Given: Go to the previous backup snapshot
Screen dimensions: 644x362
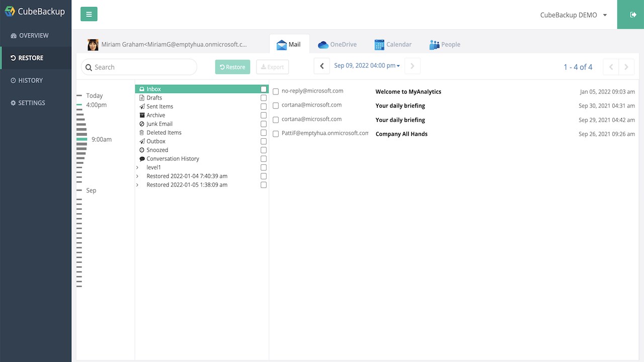Looking at the screenshot, I should coord(322,66).
